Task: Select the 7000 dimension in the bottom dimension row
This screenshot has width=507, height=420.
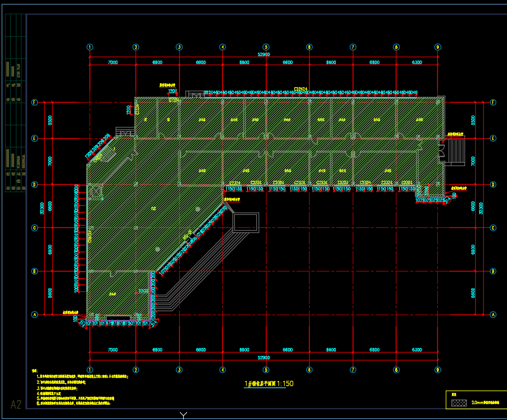Action: [x=113, y=350]
